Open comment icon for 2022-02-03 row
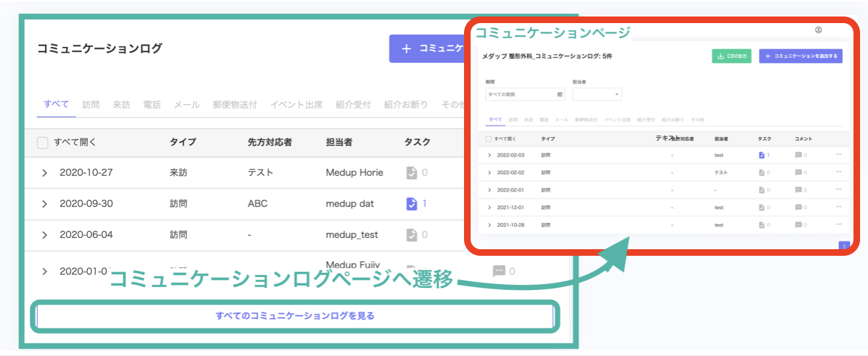The height and width of the screenshot is (356, 868). [x=799, y=155]
